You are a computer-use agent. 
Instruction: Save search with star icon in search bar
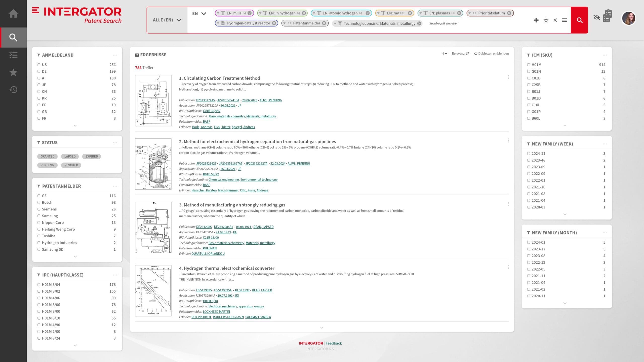[546, 20]
